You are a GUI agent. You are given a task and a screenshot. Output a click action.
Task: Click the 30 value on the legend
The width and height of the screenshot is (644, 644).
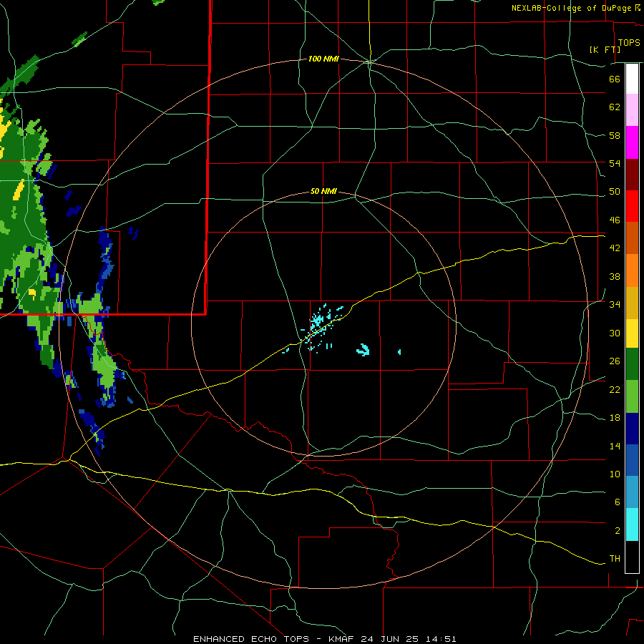tap(615, 333)
